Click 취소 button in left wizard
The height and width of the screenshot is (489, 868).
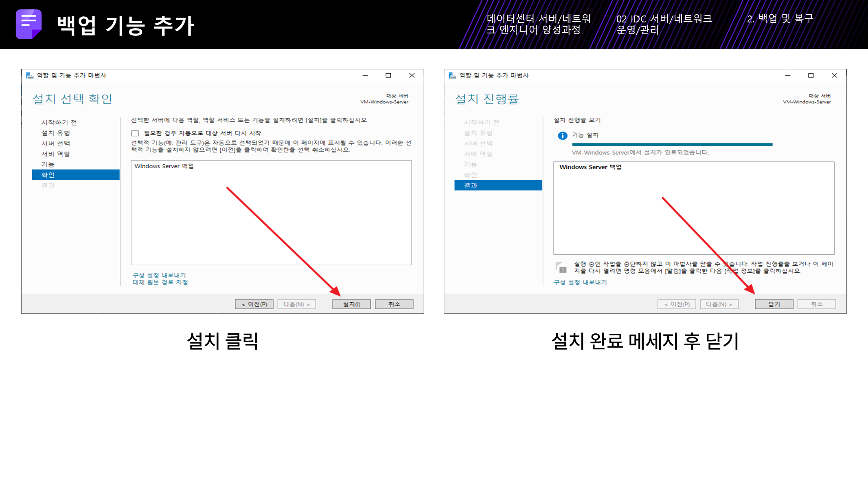point(394,304)
